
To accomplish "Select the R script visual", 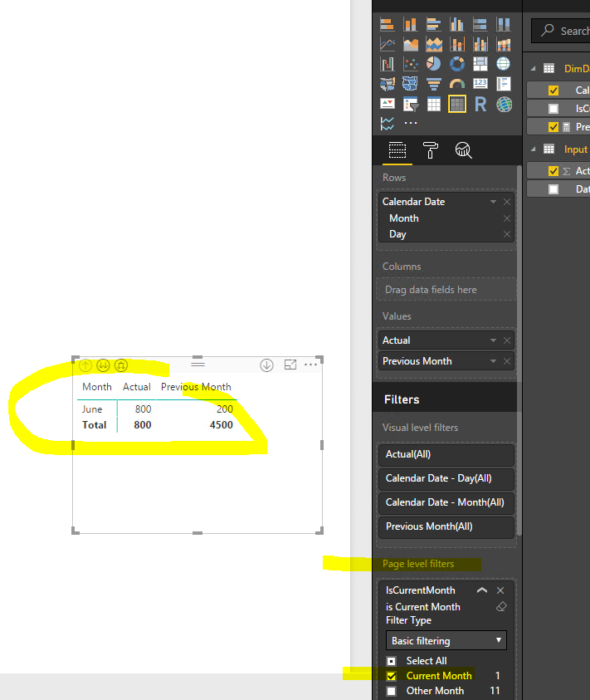I will click(480, 104).
